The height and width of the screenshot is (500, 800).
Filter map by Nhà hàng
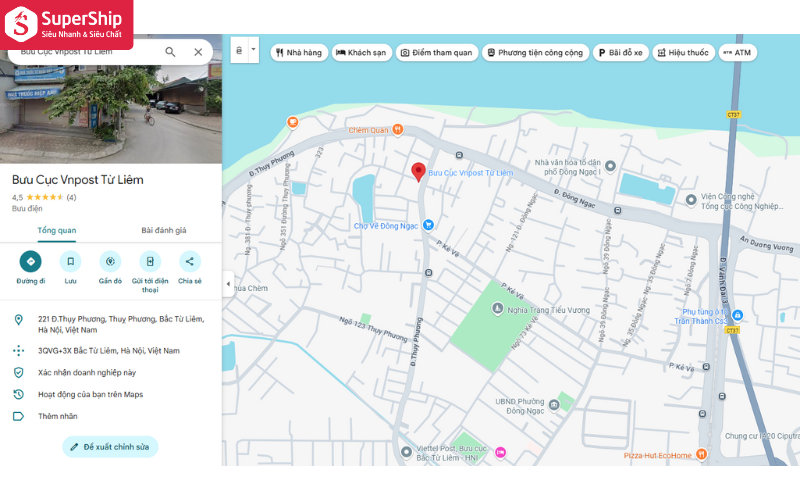pyautogui.click(x=299, y=53)
